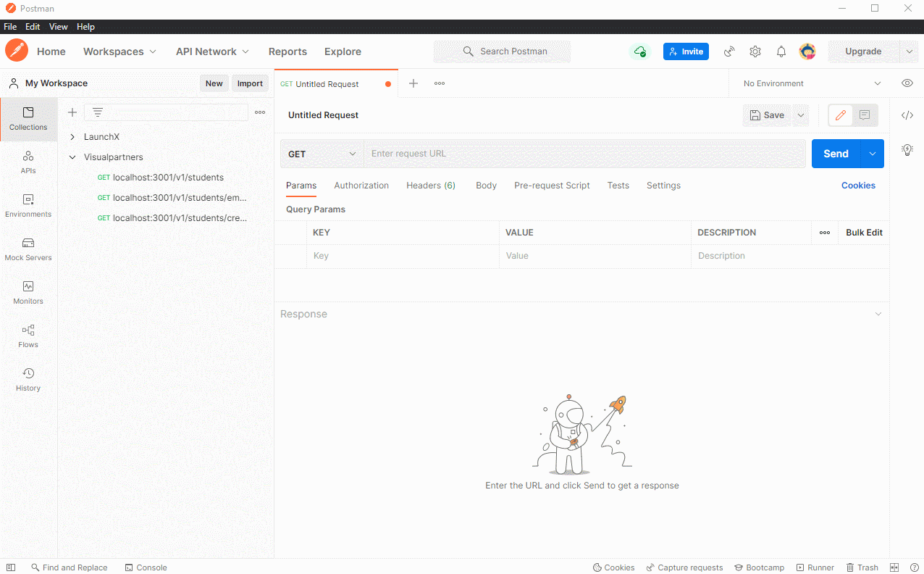Open Find and Replace

coord(69,567)
